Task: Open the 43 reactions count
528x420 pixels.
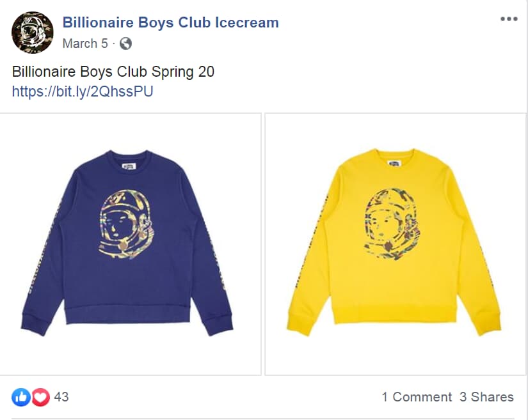Action: tap(61, 397)
